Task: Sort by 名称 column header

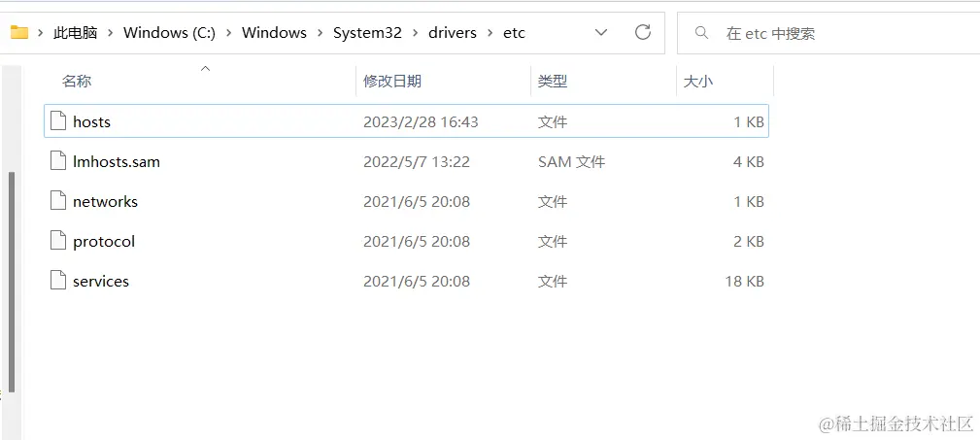Action: [x=77, y=82]
